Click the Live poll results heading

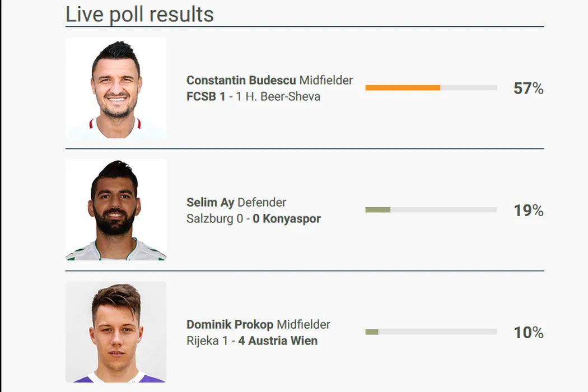[x=139, y=14]
